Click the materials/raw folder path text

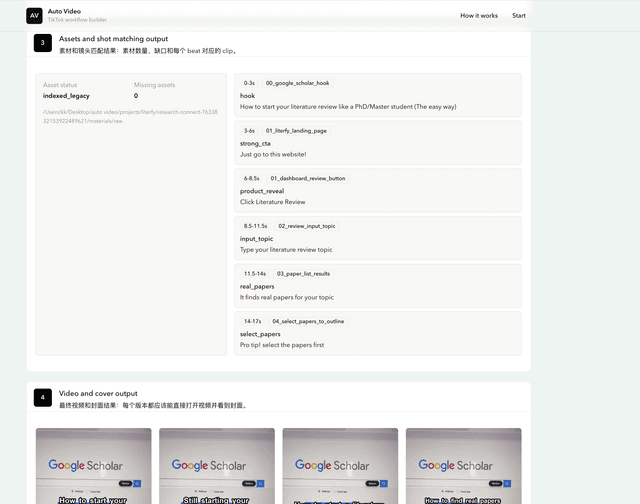click(130, 116)
